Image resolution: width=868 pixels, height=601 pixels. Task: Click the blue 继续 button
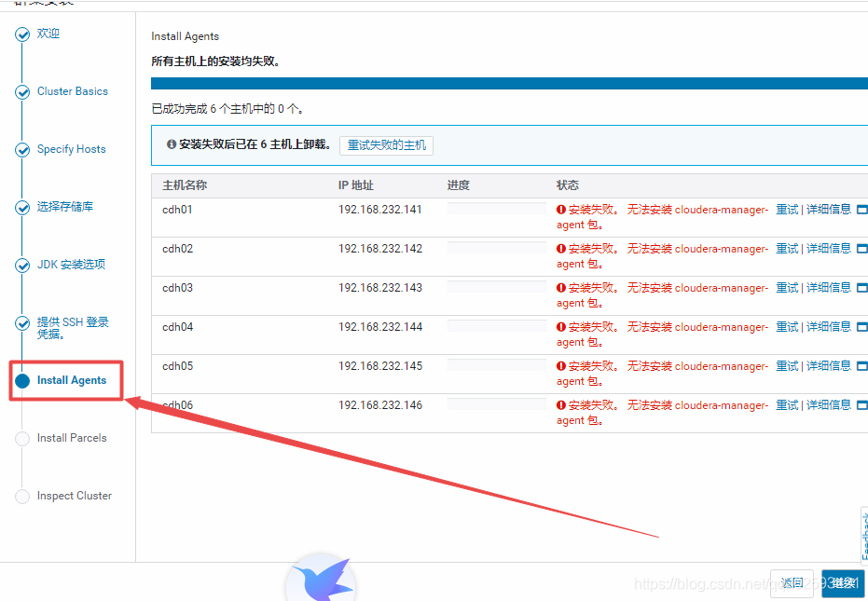(843, 583)
